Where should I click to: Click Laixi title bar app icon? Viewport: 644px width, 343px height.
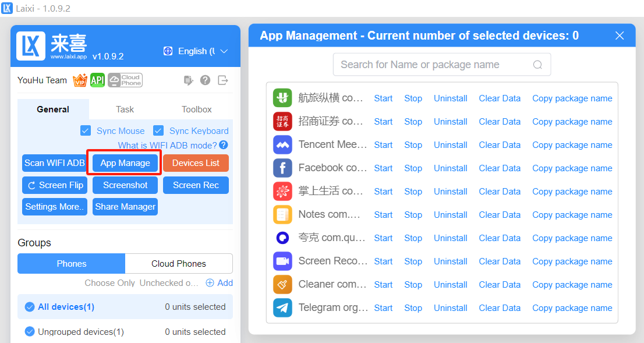7,8
